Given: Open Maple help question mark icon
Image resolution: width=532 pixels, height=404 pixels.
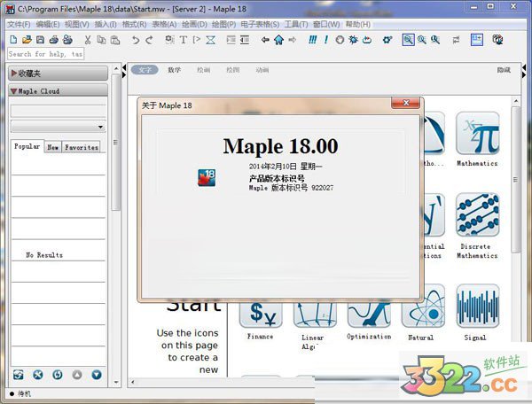Looking at the screenshot, I should [497, 40].
